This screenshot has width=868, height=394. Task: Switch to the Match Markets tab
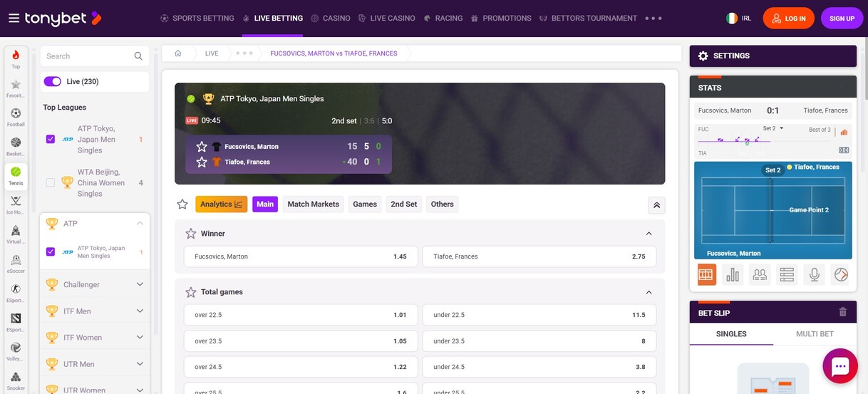[x=313, y=204]
